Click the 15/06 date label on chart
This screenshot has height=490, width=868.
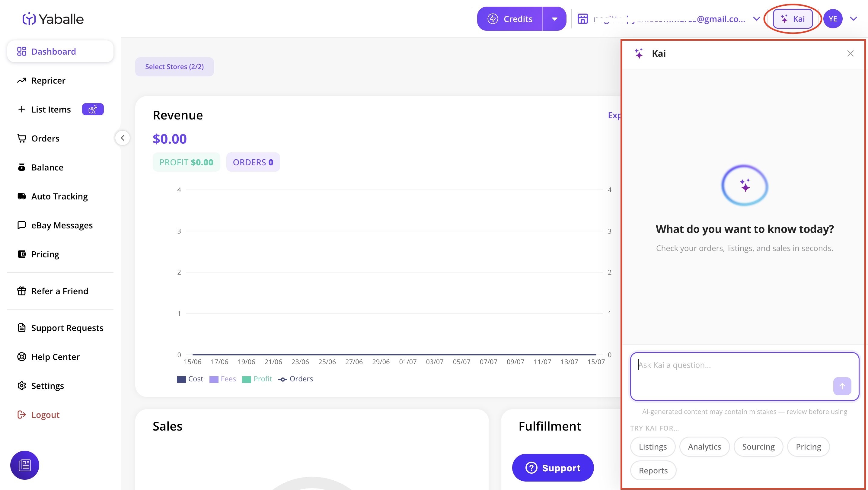tap(192, 362)
